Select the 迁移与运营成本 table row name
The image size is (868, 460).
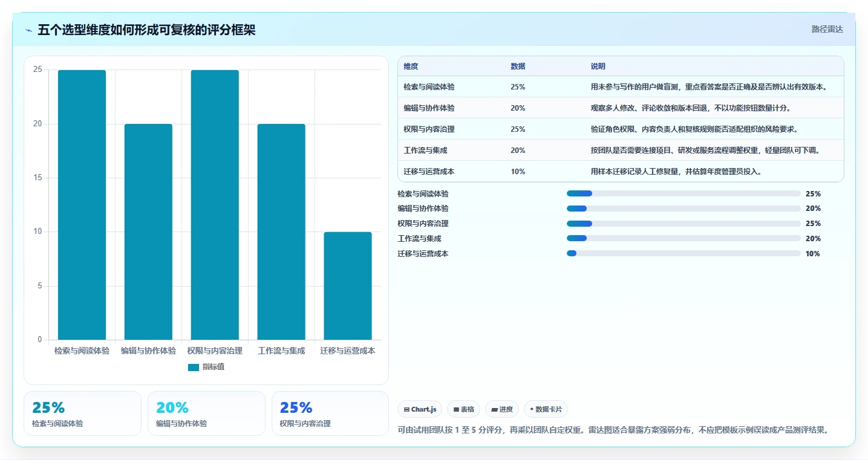pyautogui.click(x=429, y=172)
